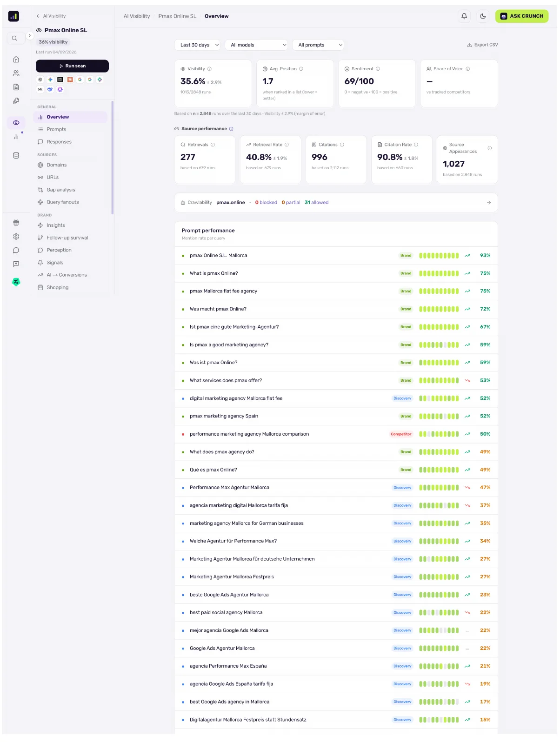560x742 pixels.
Task: Open the All models dropdown
Action: tap(257, 45)
